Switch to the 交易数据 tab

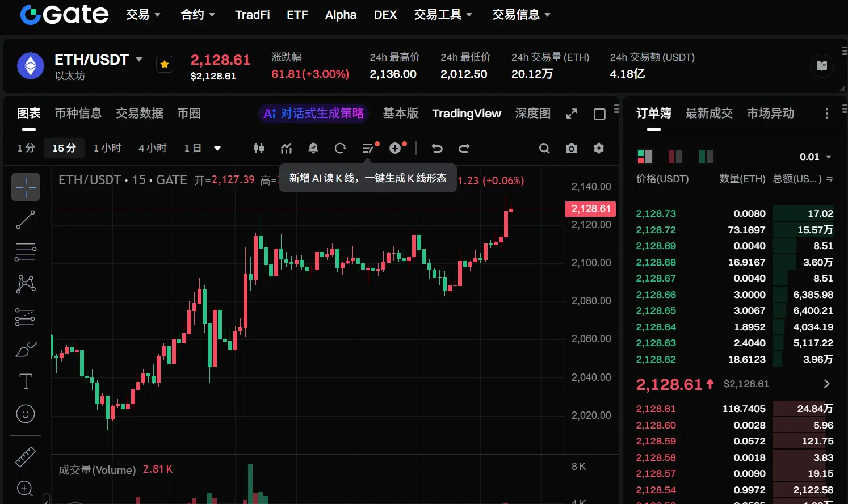pyautogui.click(x=140, y=114)
